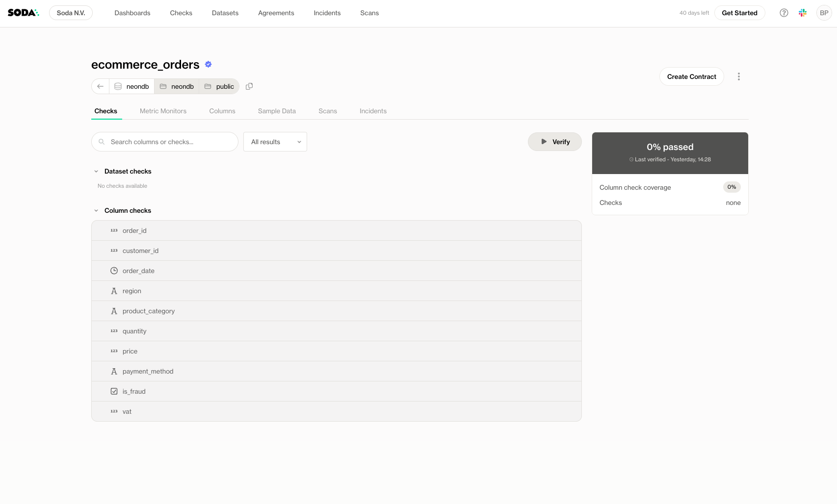Click the neondb datasource breadcrumb
This screenshot has width=837, height=504.
coord(131,86)
